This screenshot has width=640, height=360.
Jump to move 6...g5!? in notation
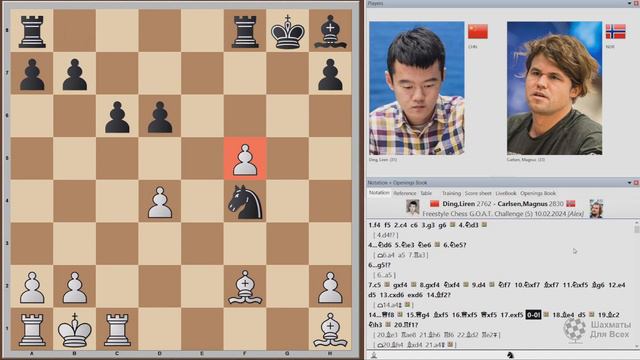point(379,265)
